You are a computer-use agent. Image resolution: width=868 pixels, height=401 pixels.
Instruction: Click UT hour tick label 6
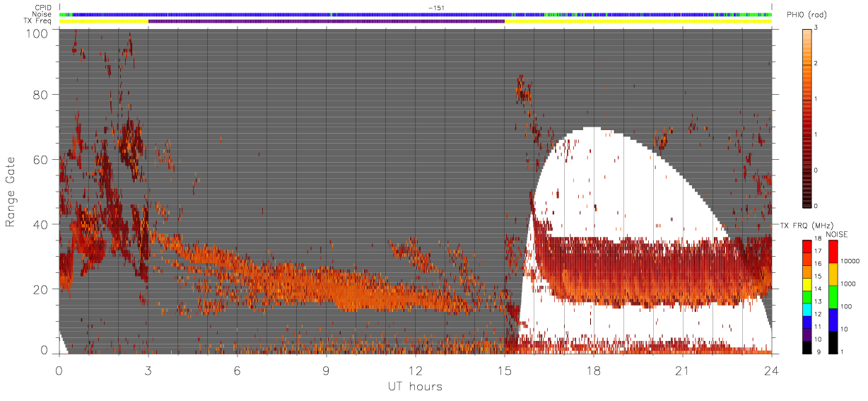237,370
